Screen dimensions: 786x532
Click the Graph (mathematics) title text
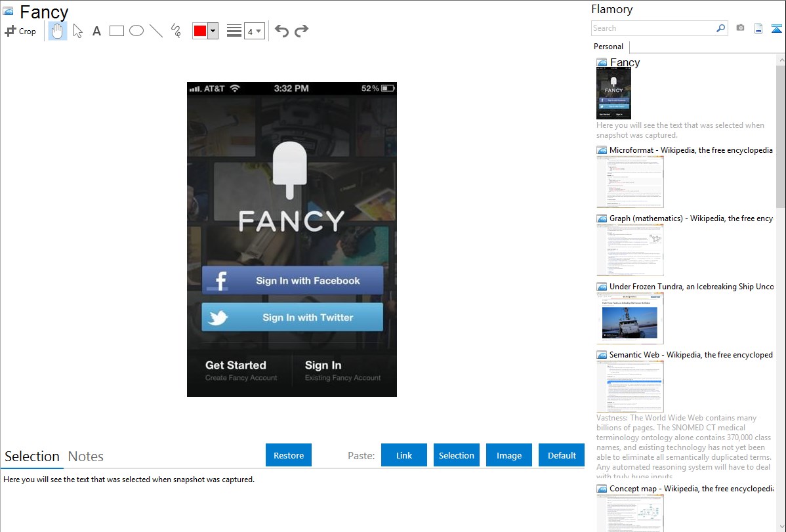[x=692, y=218]
